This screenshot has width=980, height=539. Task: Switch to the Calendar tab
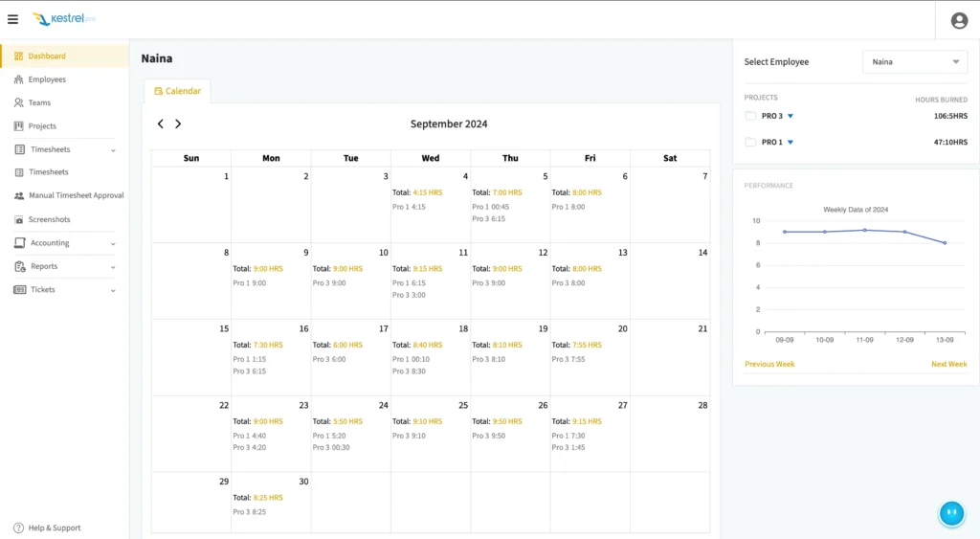(x=177, y=91)
